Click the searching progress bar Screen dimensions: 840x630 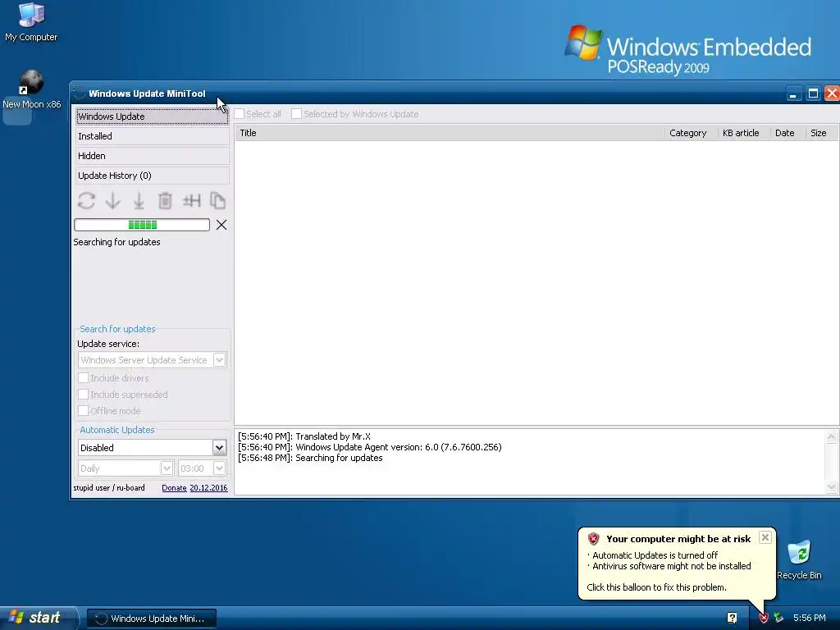(142, 225)
